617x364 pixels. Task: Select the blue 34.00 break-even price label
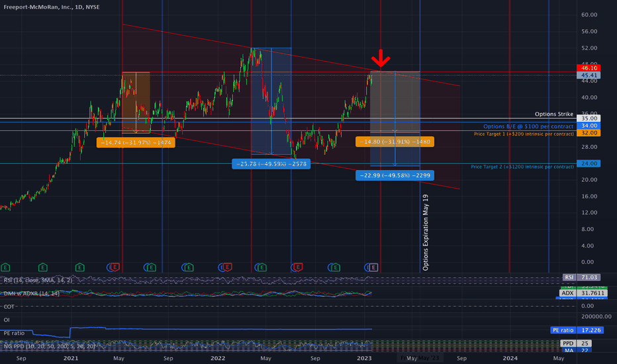pyautogui.click(x=589, y=126)
